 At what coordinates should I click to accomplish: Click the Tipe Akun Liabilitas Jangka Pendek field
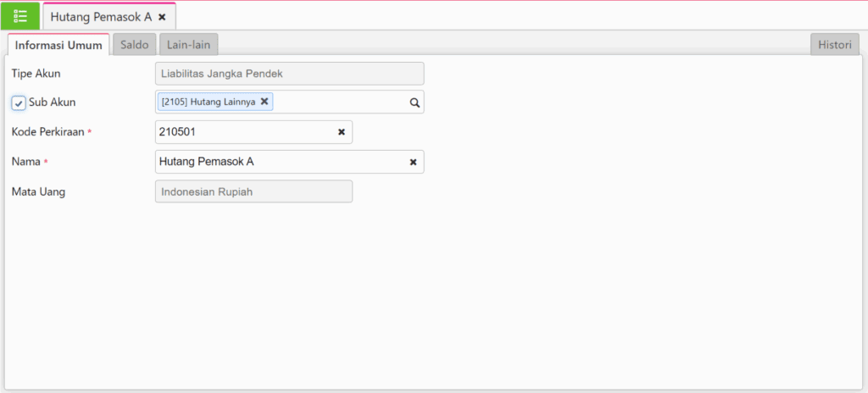tap(289, 74)
